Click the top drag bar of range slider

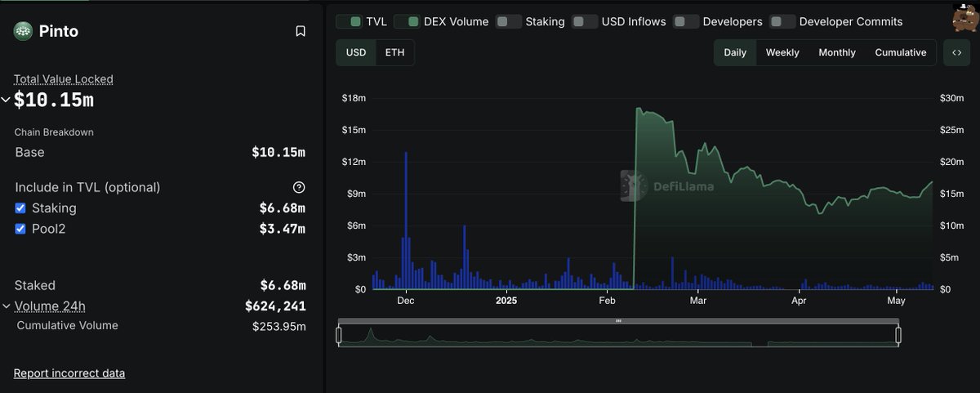pyautogui.click(x=618, y=321)
